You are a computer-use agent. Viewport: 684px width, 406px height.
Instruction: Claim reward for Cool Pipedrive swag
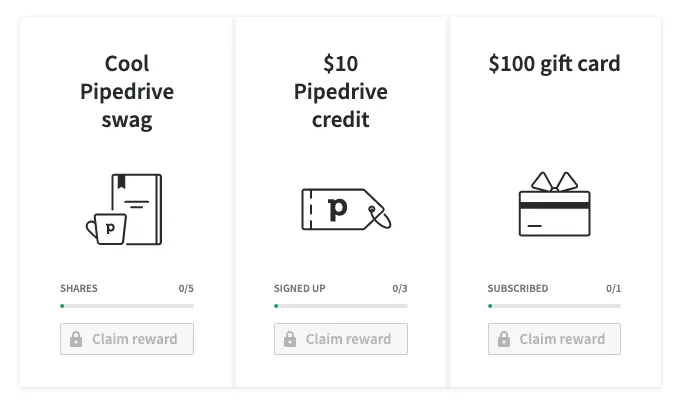click(127, 339)
